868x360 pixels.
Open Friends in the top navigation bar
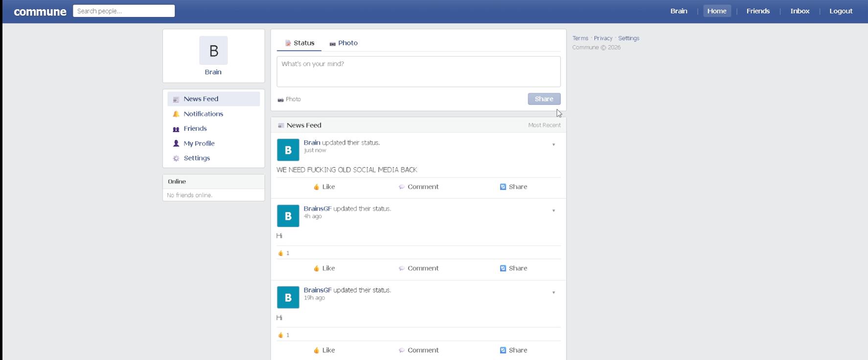coord(758,11)
